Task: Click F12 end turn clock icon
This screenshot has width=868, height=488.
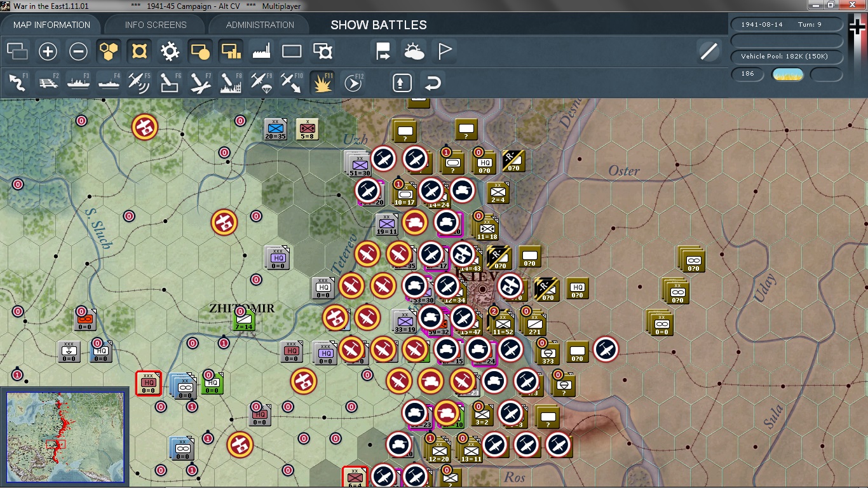Action: tap(353, 83)
